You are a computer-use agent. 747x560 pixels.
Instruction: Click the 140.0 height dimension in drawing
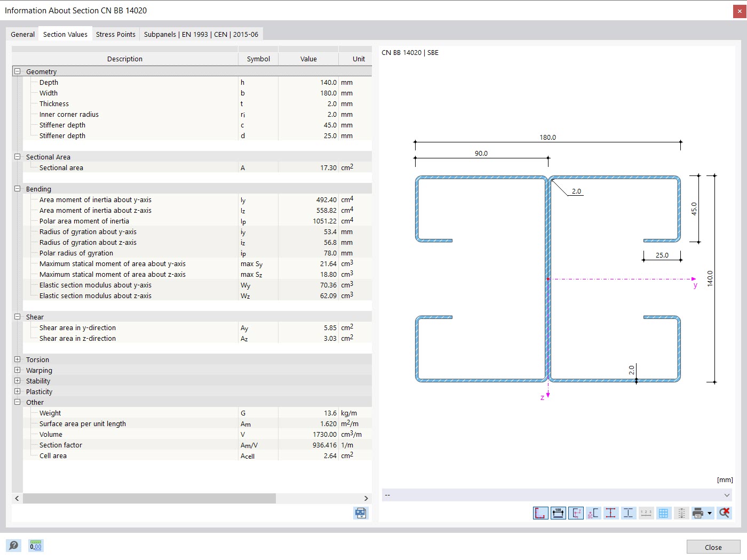point(710,278)
